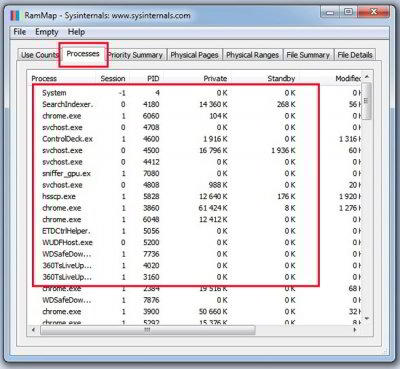Image resolution: width=400 pixels, height=369 pixels.
Task: Maximize the RamMap window
Action: click(348, 12)
